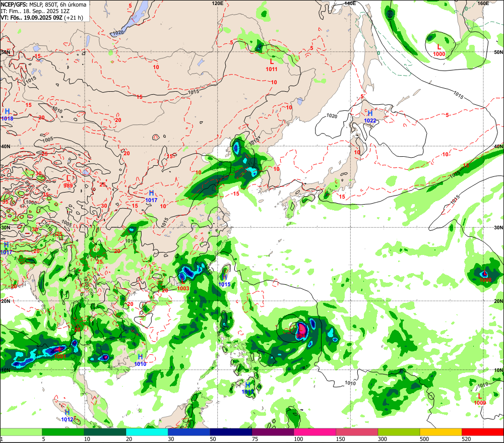
Task: Click the dark green 10–20 mm legend swatch
Action: [105, 432]
